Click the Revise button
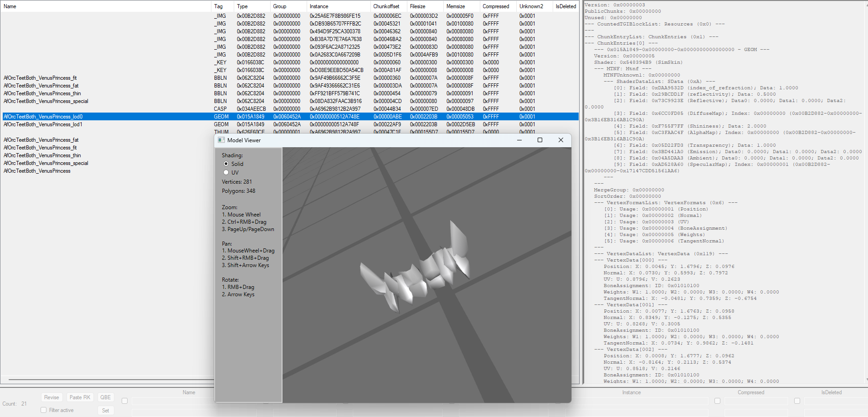Screen dimensions: 868x417 (51, 397)
